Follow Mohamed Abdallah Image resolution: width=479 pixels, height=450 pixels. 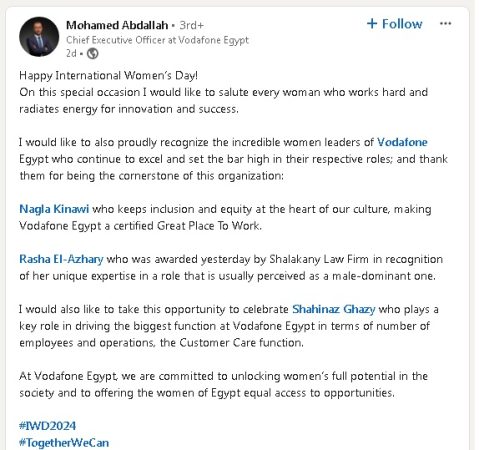(395, 24)
